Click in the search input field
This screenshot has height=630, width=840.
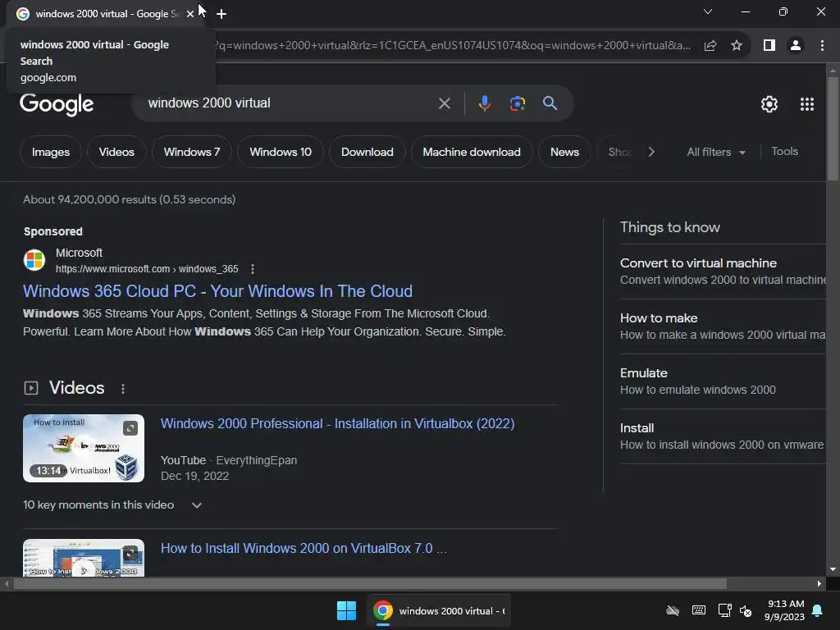pos(290,103)
